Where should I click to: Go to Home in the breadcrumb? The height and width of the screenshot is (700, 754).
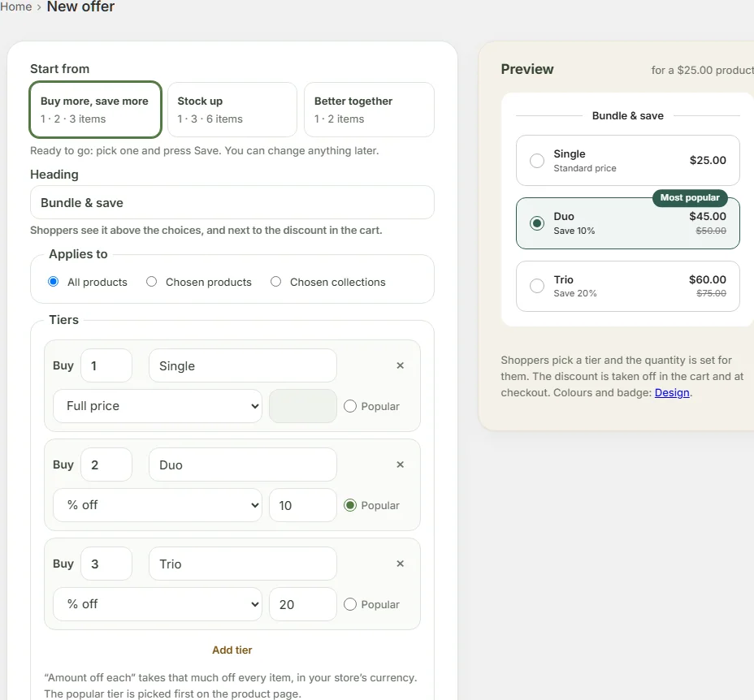pyautogui.click(x=16, y=6)
